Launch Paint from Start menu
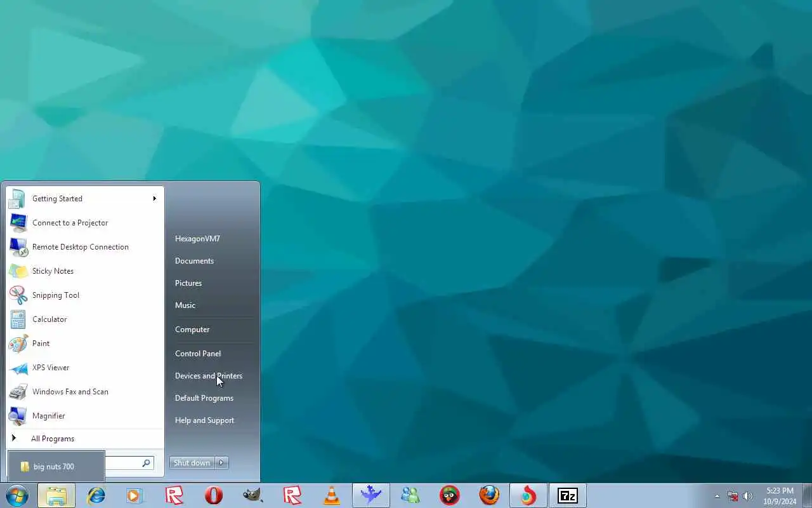812x508 pixels. 85,344
